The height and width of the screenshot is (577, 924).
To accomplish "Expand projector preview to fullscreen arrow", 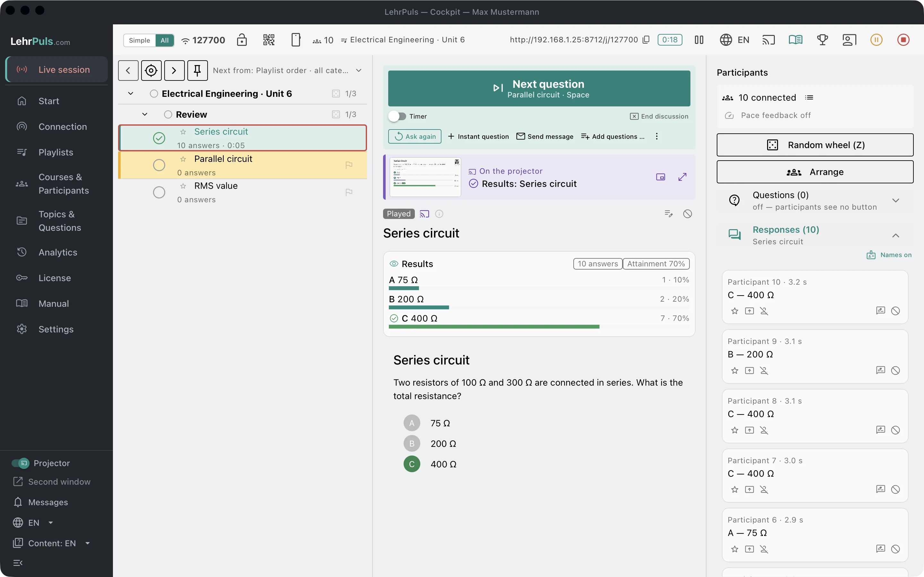I will [x=682, y=177].
